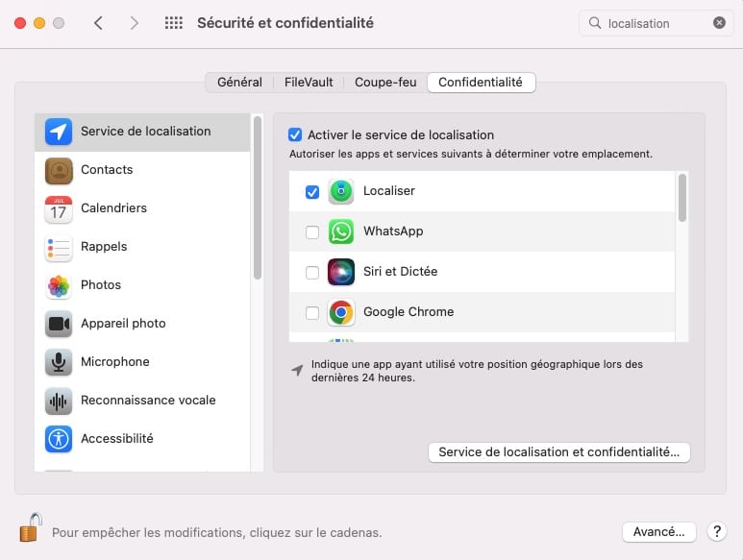Clear the localisation search field

tap(719, 23)
